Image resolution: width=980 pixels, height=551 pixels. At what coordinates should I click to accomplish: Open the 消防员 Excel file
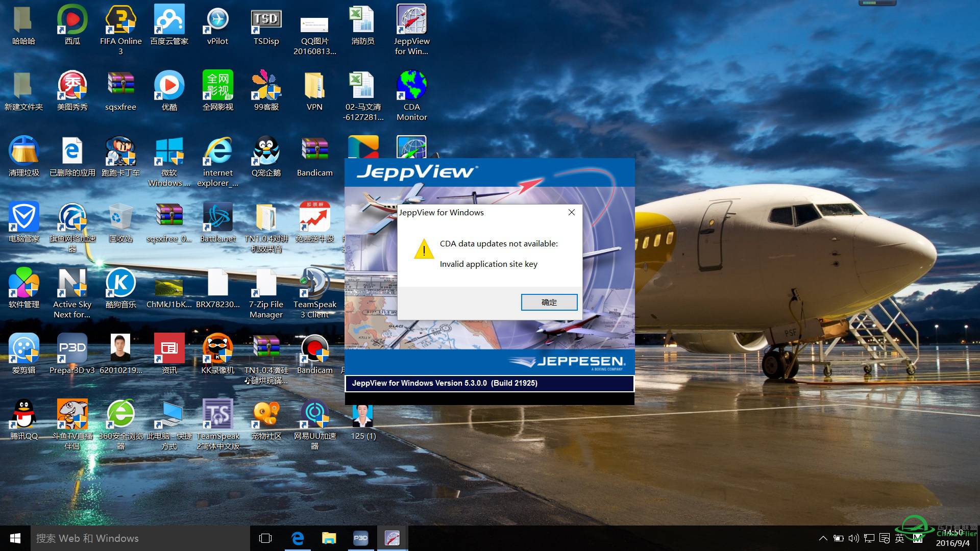coord(363,24)
